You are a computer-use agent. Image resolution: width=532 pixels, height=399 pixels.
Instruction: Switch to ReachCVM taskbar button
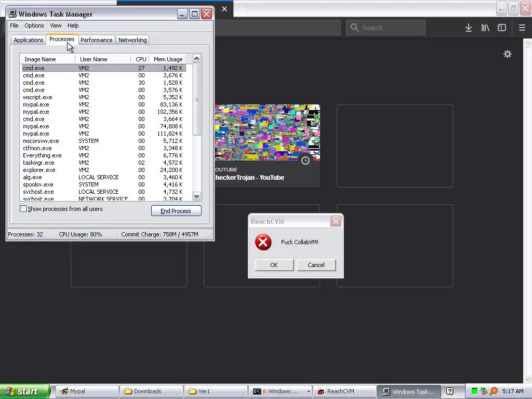click(x=344, y=391)
